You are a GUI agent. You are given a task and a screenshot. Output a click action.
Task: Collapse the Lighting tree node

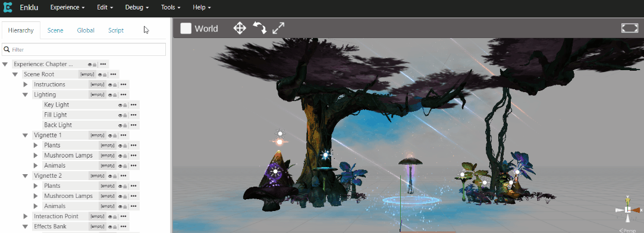(26, 95)
